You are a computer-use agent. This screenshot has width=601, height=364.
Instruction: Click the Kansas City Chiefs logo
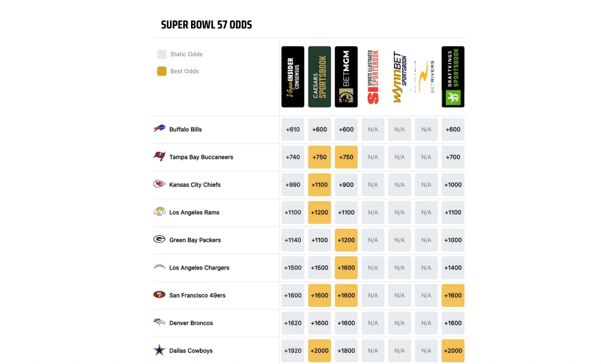point(159,184)
